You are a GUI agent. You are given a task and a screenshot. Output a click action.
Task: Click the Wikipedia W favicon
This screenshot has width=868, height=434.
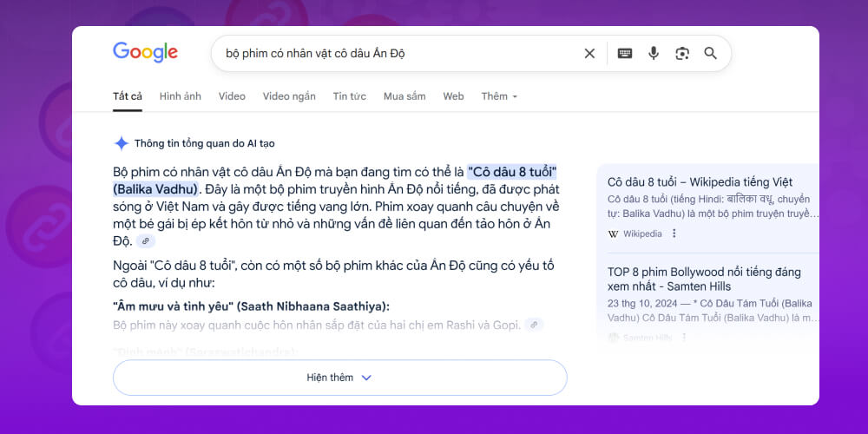(613, 233)
